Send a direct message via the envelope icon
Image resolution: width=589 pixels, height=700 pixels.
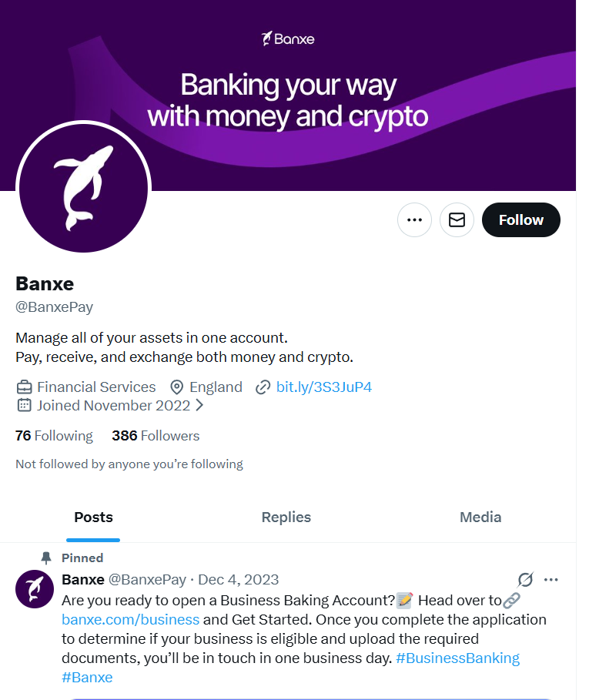(x=457, y=219)
